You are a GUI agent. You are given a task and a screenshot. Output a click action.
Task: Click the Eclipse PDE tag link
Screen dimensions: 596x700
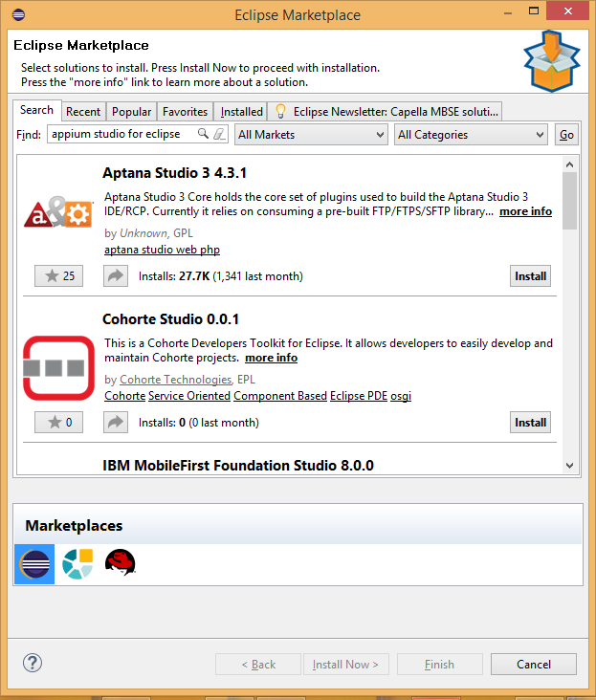coord(359,396)
